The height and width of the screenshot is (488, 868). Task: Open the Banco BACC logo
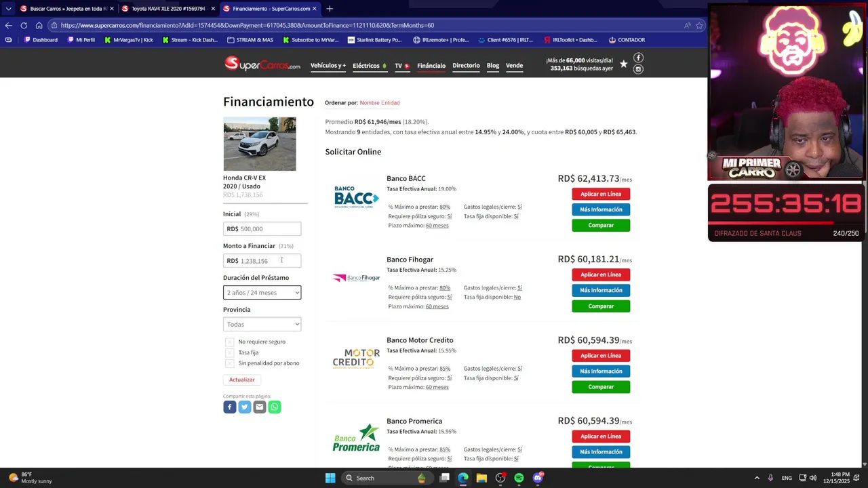tap(356, 197)
